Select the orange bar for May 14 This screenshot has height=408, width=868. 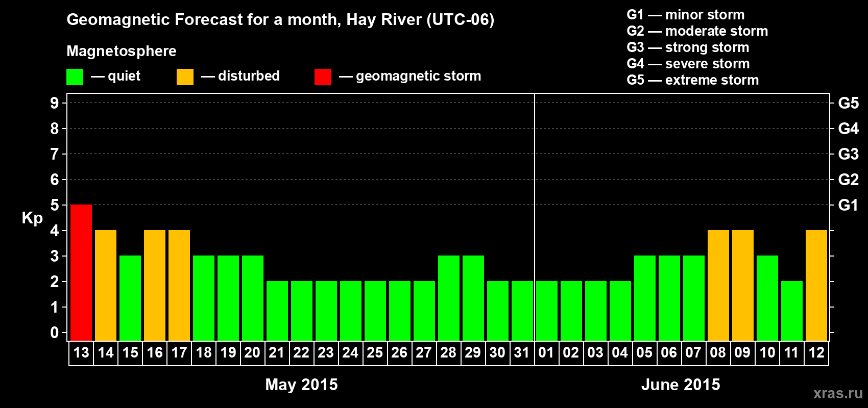106,285
